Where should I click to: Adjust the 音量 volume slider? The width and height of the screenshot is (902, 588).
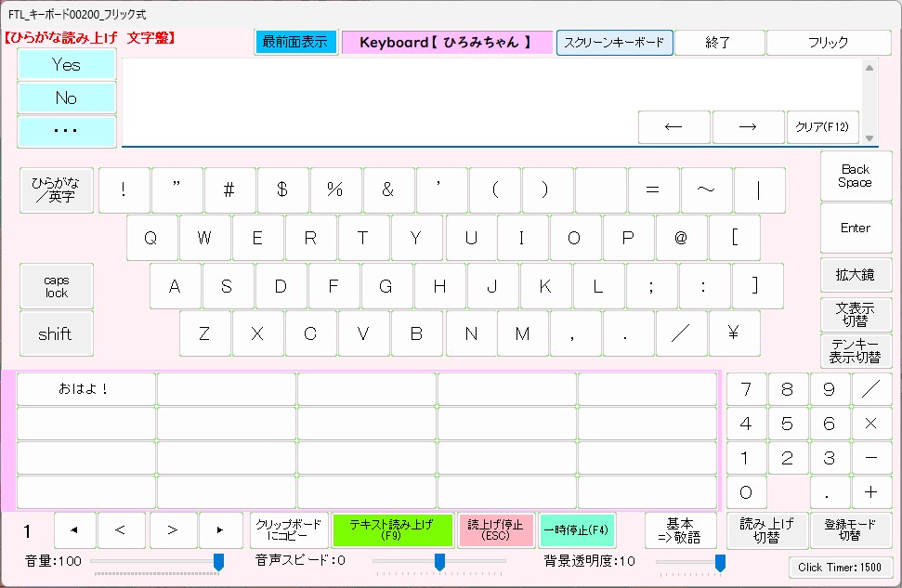pyautogui.click(x=218, y=561)
